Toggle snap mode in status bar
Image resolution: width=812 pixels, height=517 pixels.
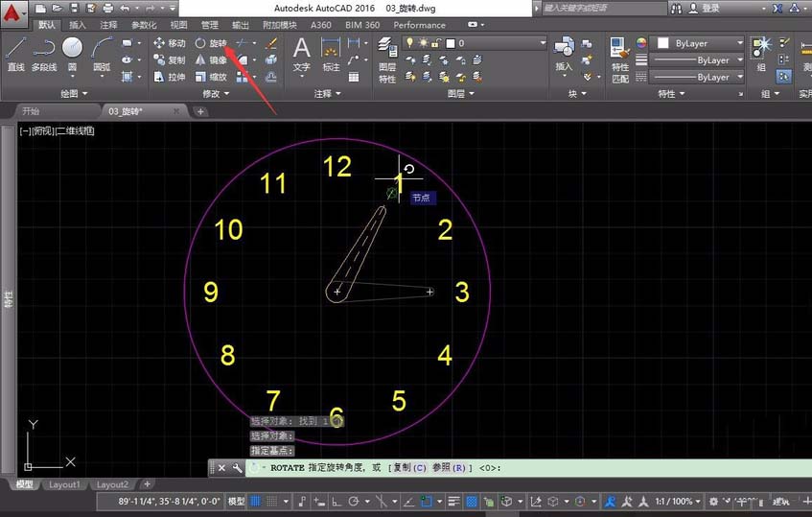pyautogui.click(x=271, y=502)
